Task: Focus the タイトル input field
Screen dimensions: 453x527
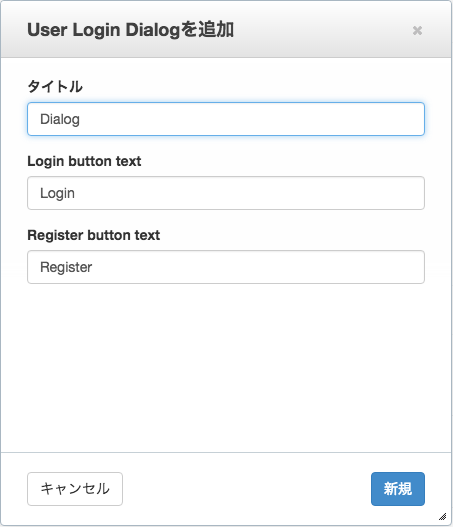Action: point(226,119)
